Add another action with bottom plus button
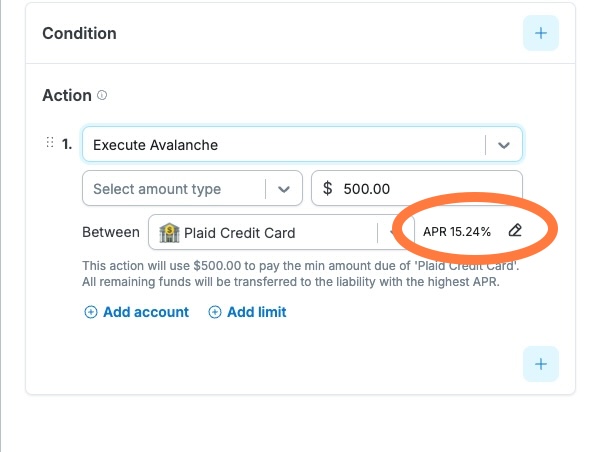 541,364
